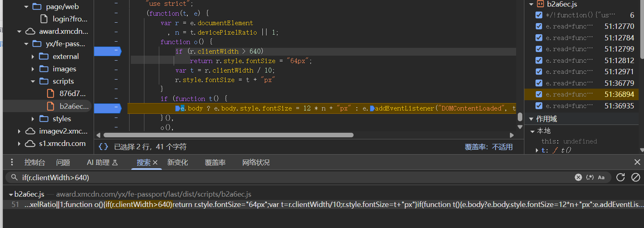This screenshot has width=644, height=228.
Task: Uncheck breakpoint 51:12799
Action: pyautogui.click(x=539, y=49)
